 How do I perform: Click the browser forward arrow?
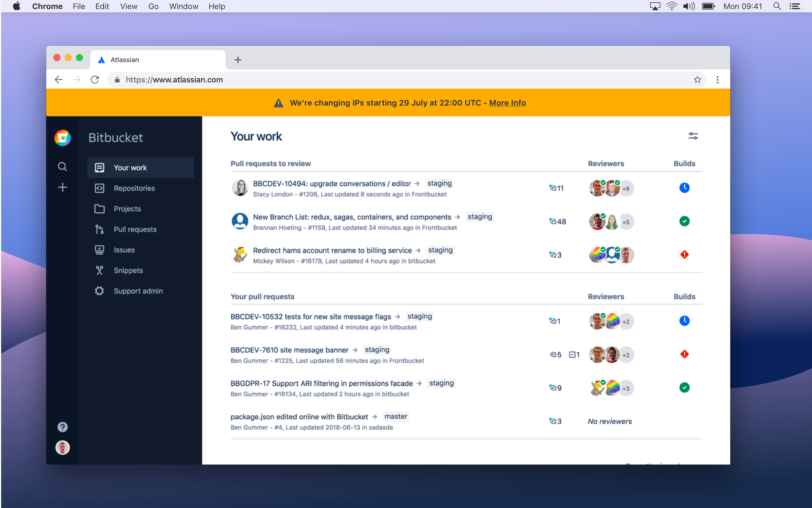(77, 80)
